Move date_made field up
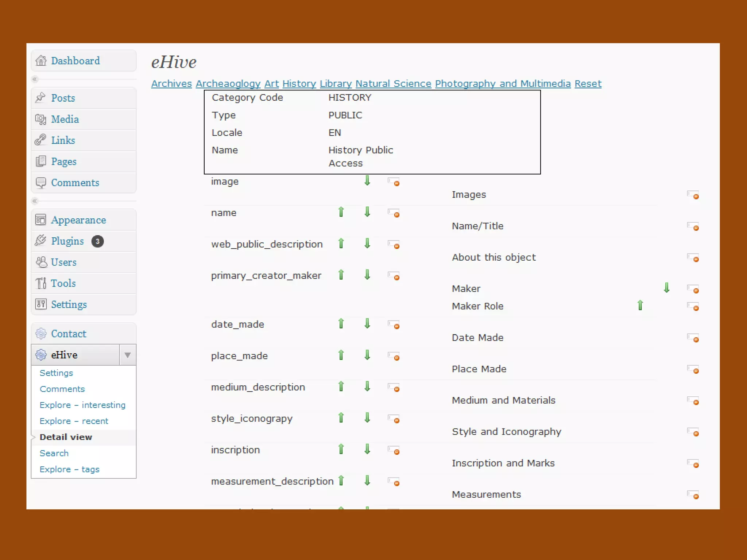This screenshot has height=560, width=747. click(341, 323)
